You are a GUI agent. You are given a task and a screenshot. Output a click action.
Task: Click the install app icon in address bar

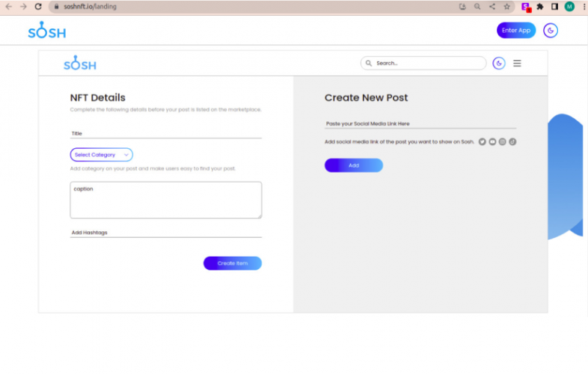click(462, 7)
